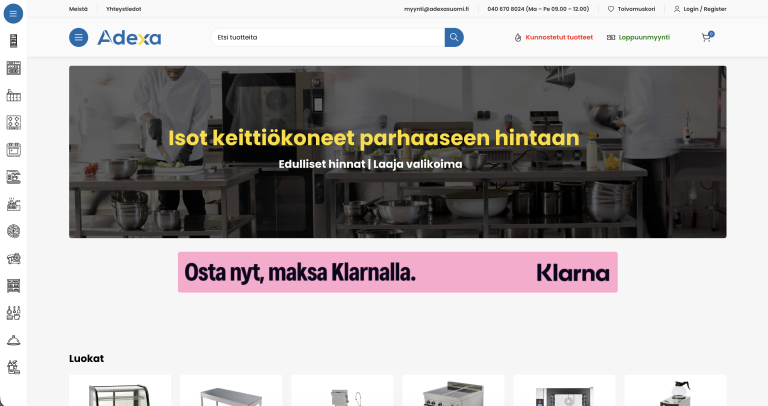This screenshot has height=406, width=768.
Task: Select the hanging utensils sidebar icon
Action: pyautogui.click(x=14, y=313)
